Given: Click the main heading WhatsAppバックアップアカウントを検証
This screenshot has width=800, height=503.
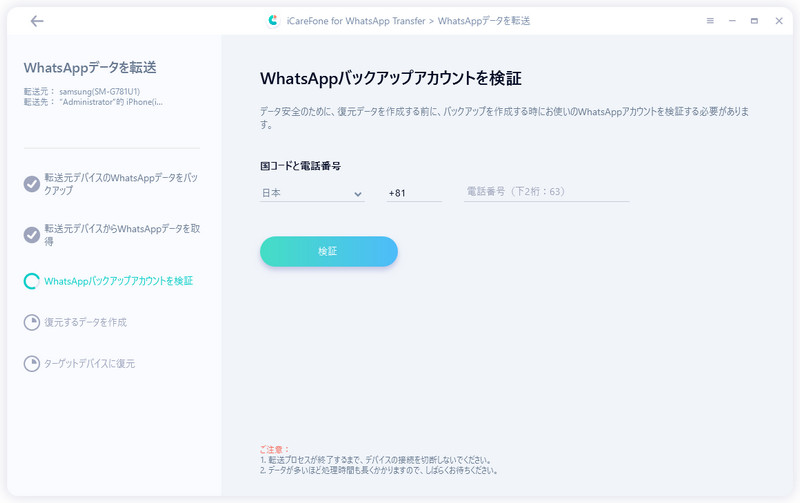Looking at the screenshot, I should (x=391, y=79).
